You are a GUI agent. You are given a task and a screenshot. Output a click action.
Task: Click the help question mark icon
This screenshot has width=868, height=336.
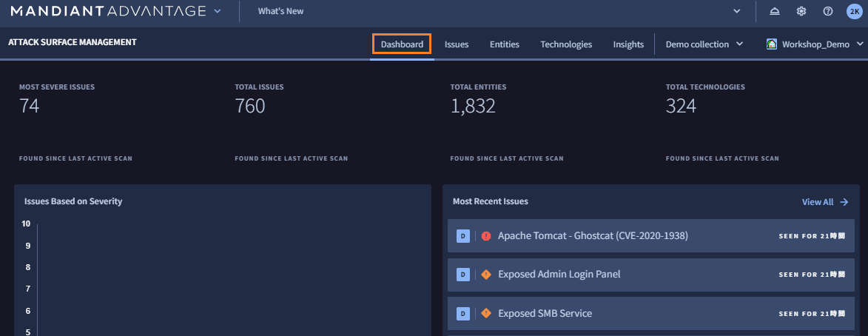click(x=828, y=11)
